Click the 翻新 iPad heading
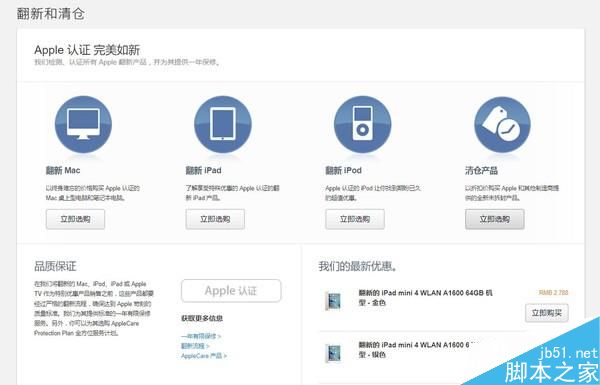 coord(204,170)
